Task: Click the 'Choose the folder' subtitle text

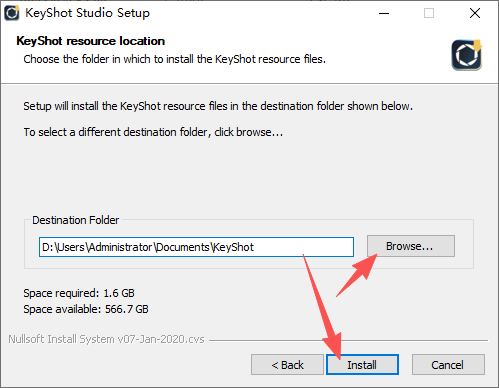Action: [174, 59]
